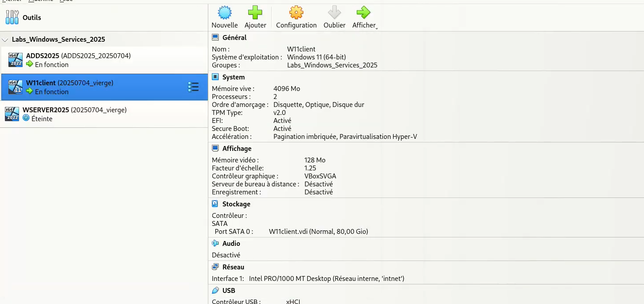Create a new virtual machine with Nouvelle

[x=224, y=14]
